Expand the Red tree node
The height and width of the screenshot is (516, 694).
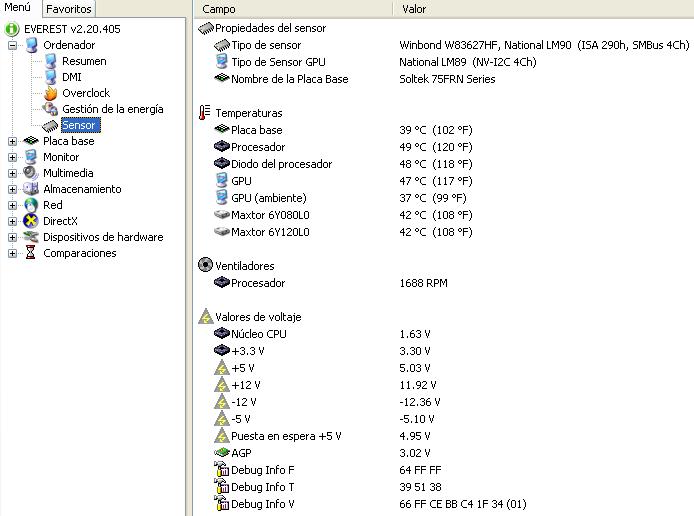pyautogui.click(x=12, y=205)
